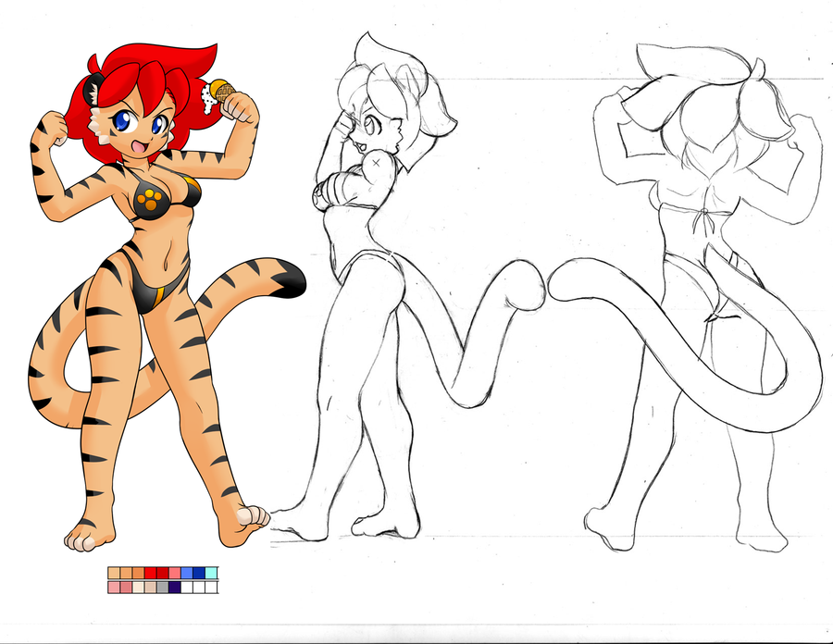Image resolution: width=833 pixels, height=644 pixels.
Task: Choose the cream swatch in the lower row
Action: 138,588
